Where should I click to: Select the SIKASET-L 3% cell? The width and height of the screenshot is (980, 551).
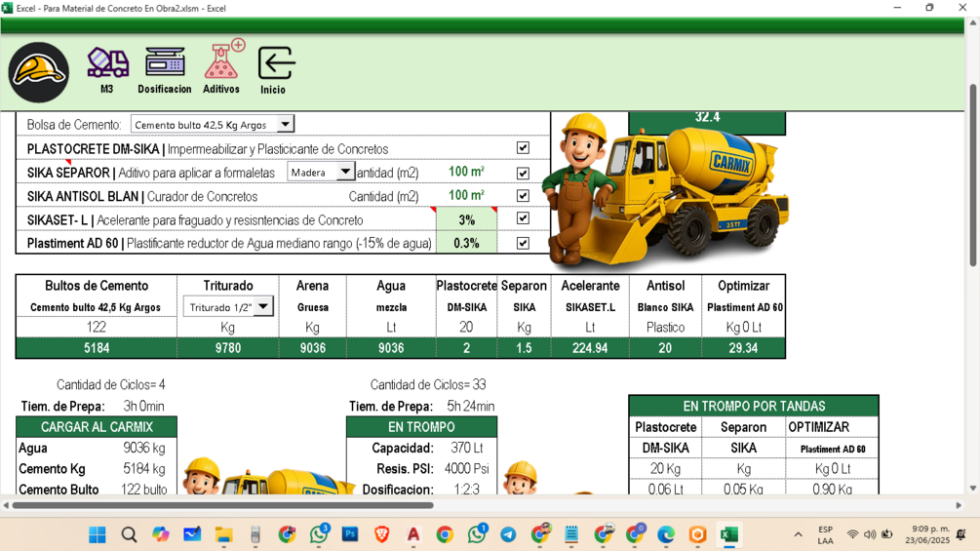[466, 219]
